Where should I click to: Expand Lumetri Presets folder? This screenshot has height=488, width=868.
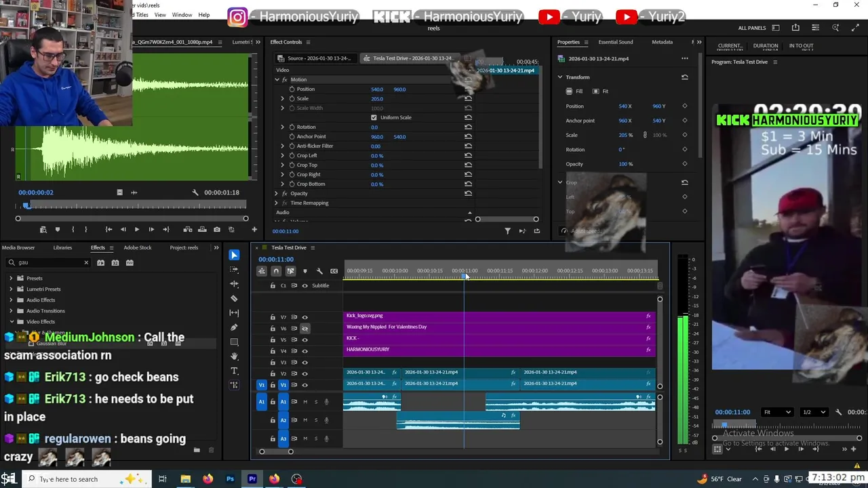[x=11, y=289]
